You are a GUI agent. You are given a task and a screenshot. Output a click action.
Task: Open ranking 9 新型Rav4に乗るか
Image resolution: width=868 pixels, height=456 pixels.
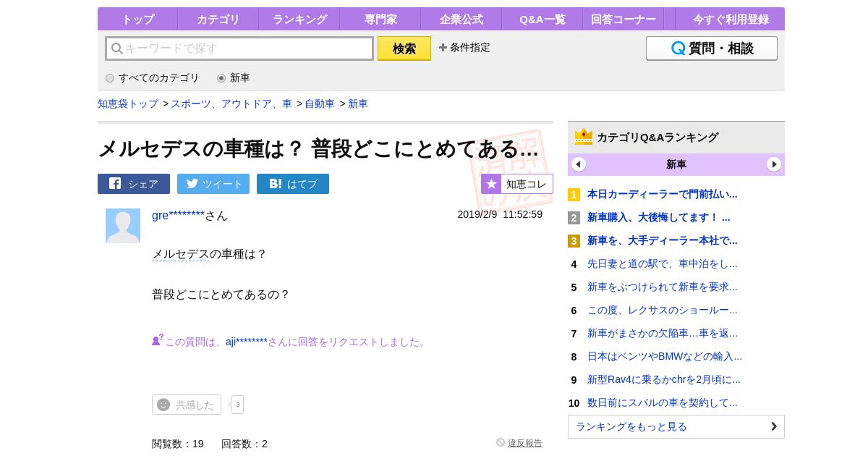point(664,379)
